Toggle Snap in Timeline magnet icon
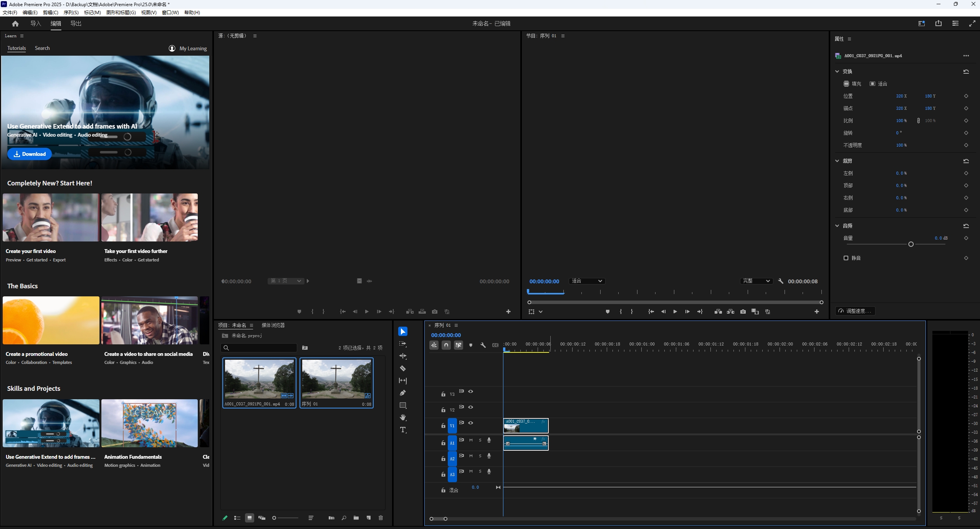The height and width of the screenshot is (529, 980). click(446, 345)
